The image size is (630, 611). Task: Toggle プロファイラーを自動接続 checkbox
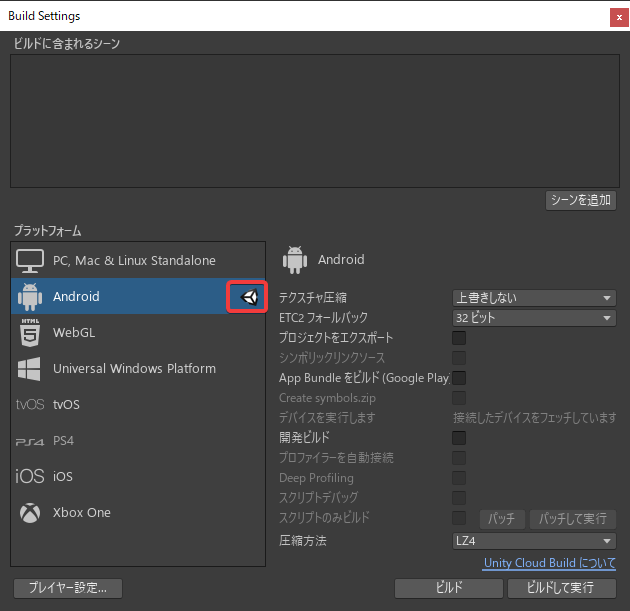tap(459, 458)
